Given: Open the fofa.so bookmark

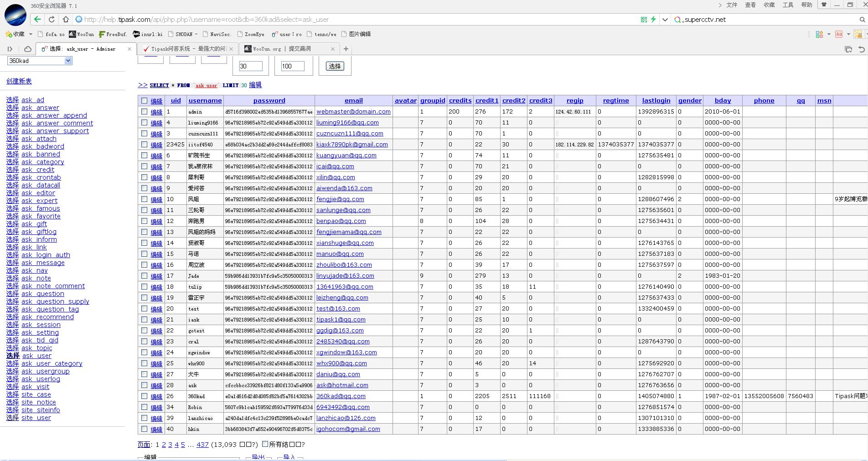Looking at the screenshot, I should tap(51, 34).
